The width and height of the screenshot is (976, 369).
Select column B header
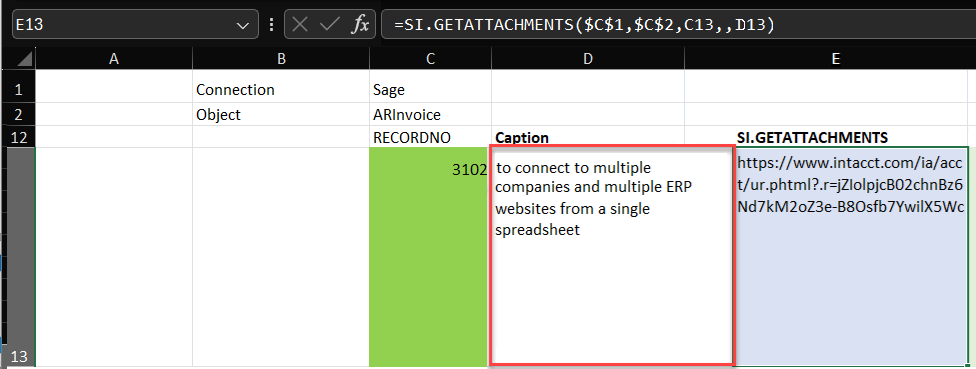[x=281, y=58]
